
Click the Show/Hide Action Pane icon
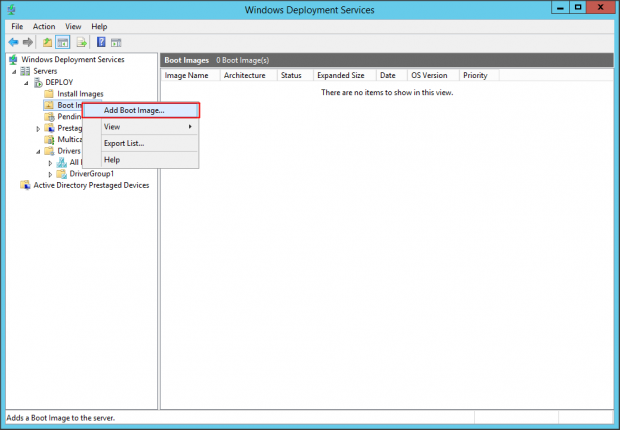116,42
